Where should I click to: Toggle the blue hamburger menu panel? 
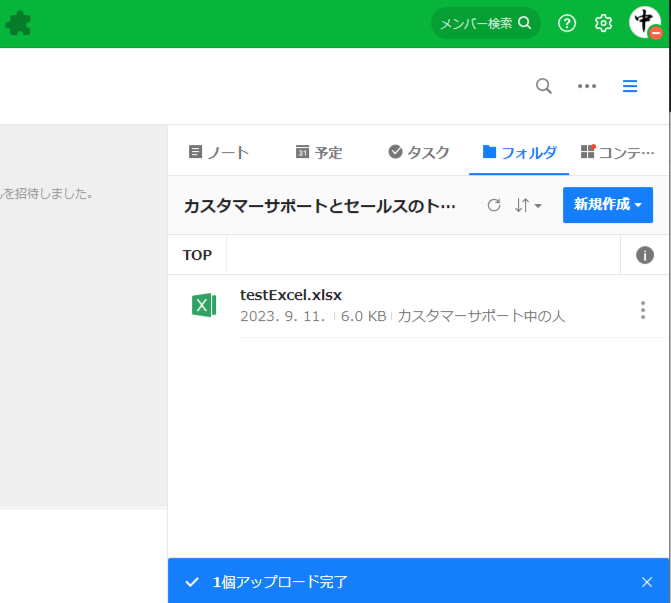pos(630,86)
